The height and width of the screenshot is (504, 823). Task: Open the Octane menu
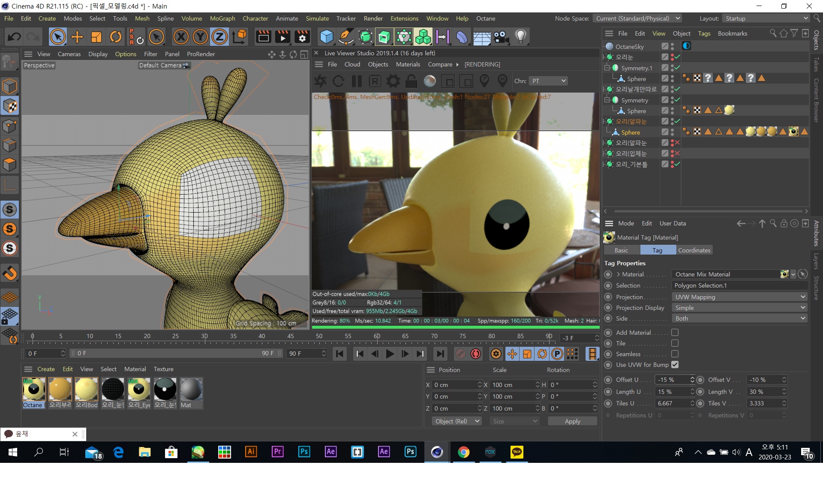tap(485, 18)
